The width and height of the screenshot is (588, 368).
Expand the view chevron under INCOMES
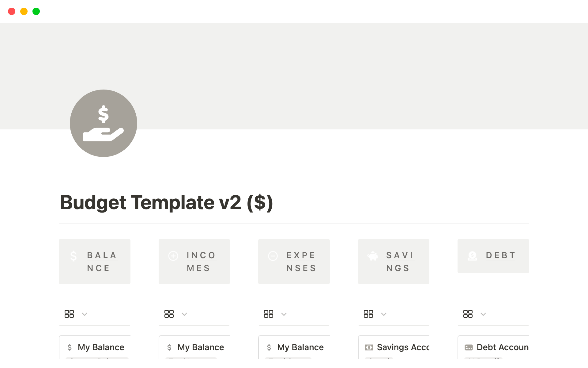click(x=184, y=314)
